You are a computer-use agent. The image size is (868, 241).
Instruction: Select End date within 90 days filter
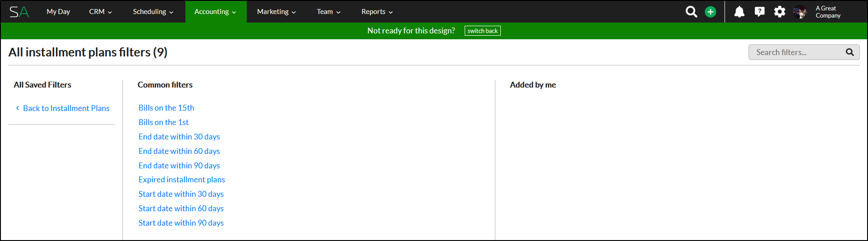[x=179, y=166]
